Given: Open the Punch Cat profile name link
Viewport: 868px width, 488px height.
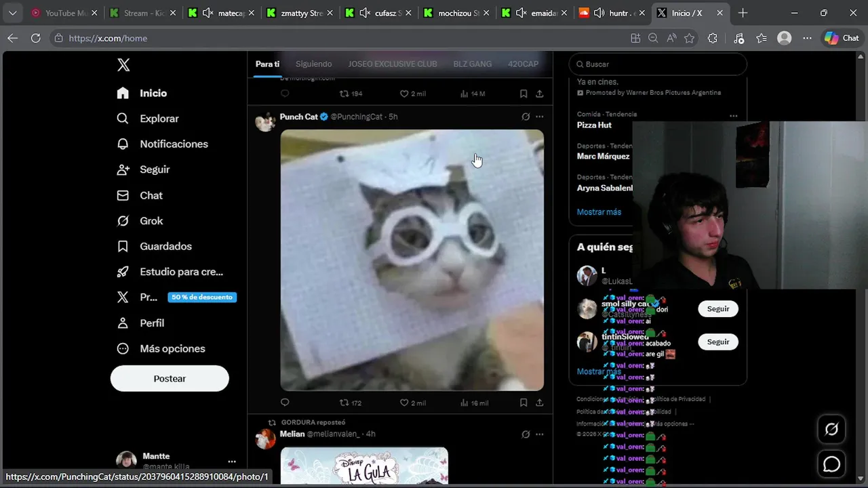Looking at the screenshot, I should (299, 117).
